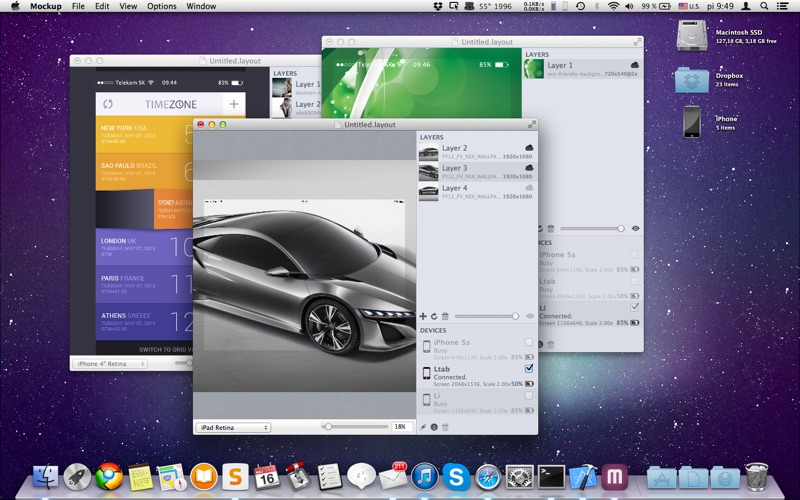Viewport: 800px width, 500px height.
Task: Click the zoom slider next to 18% field
Action: pyautogui.click(x=356, y=427)
